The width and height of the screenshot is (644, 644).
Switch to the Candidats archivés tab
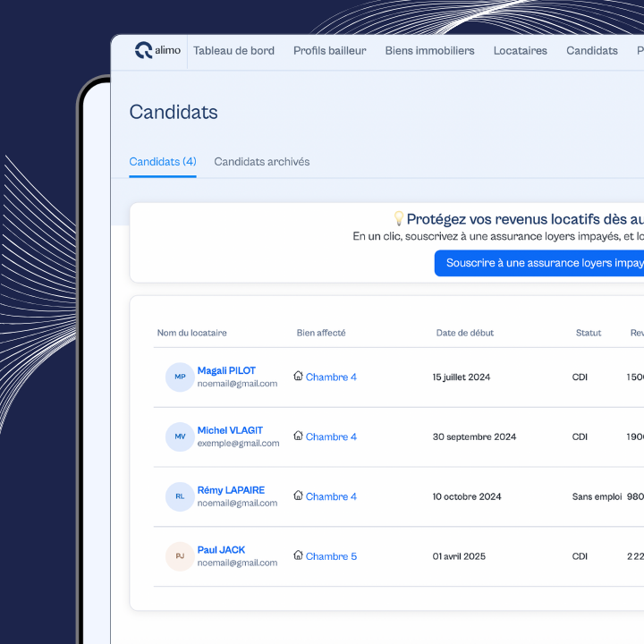point(262,162)
